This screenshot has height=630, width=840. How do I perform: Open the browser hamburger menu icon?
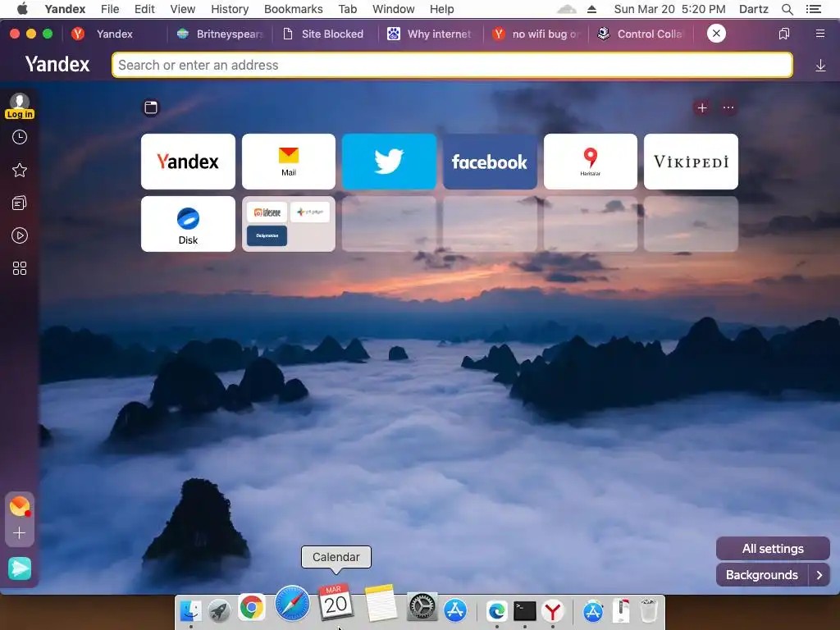(819, 34)
